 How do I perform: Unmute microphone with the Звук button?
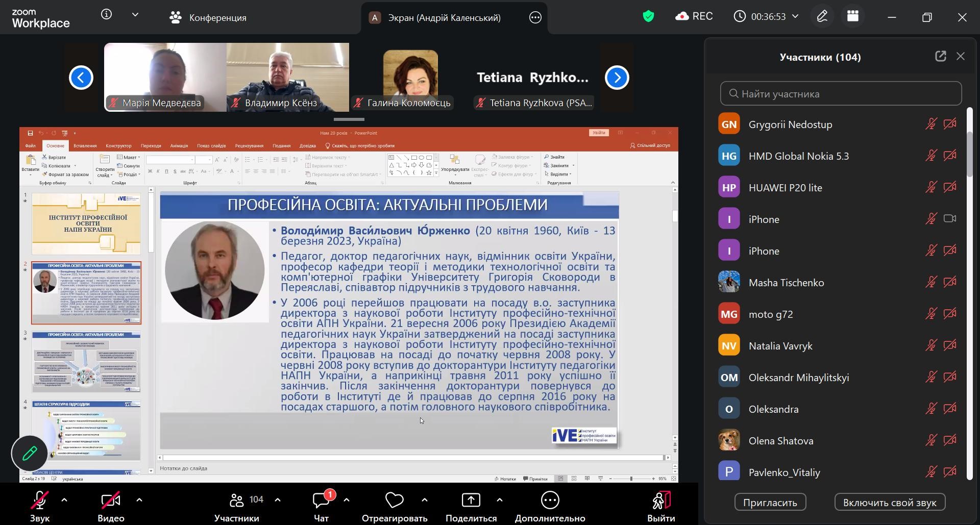tap(39, 501)
